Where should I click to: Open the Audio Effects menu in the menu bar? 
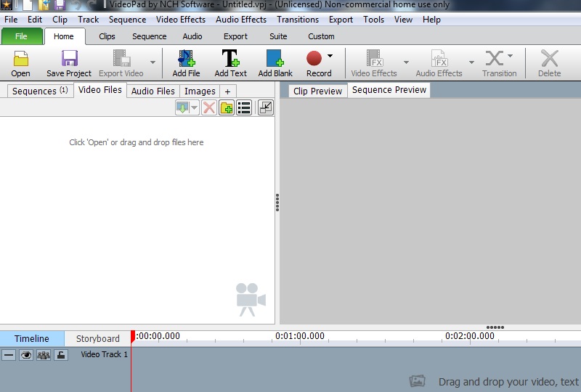(x=241, y=20)
